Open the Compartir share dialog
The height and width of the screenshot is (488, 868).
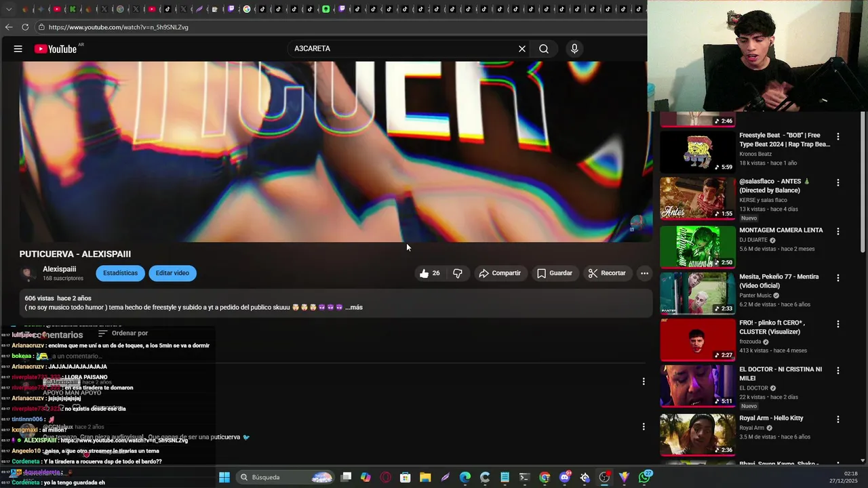coord(500,273)
